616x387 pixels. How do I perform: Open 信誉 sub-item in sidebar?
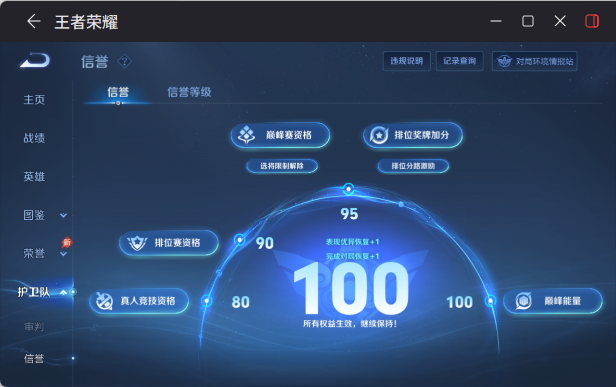pyautogui.click(x=34, y=359)
